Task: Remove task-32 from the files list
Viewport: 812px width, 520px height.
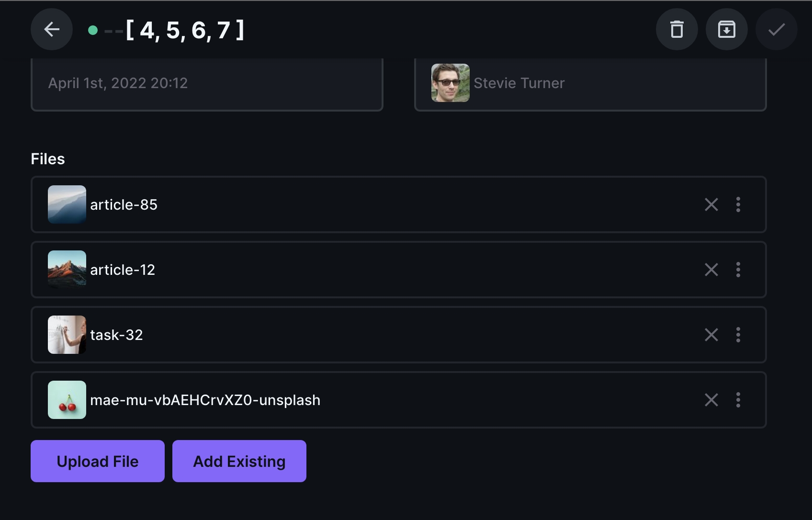Action: coord(711,335)
